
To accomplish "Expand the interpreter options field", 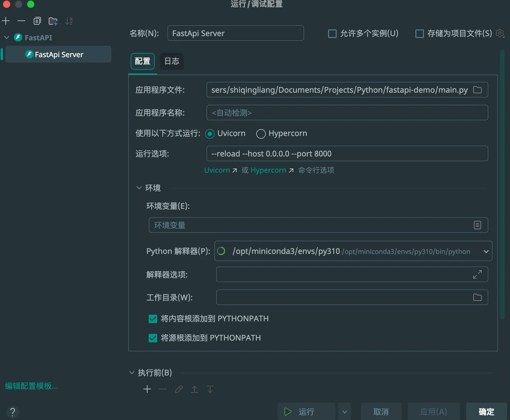I will coord(477,274).
